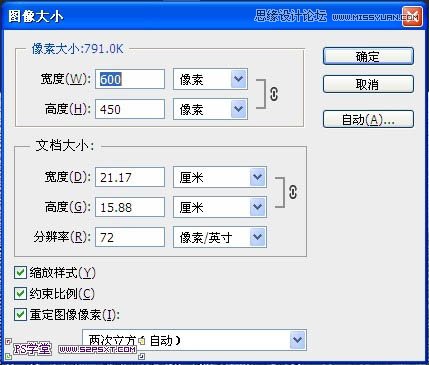This screenshot has width=429, height=365.
Task: Toggle the 缩放样式(Y) checkbox
Action: pyautogui.click(x=20, y=273)
